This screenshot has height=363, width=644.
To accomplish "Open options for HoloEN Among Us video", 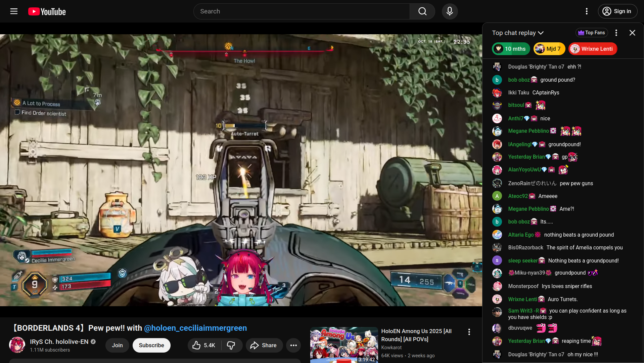I will (x=469, y=332).
